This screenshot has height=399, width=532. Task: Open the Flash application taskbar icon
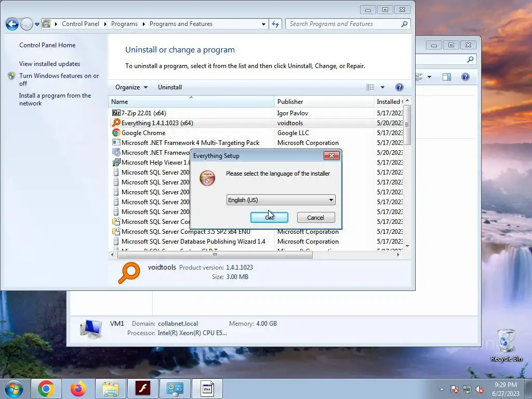point(143,389)
